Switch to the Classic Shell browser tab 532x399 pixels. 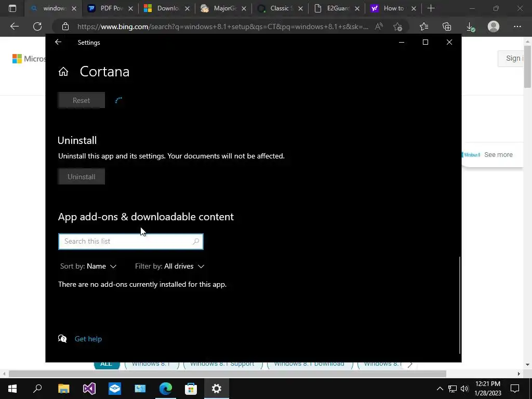280,8
